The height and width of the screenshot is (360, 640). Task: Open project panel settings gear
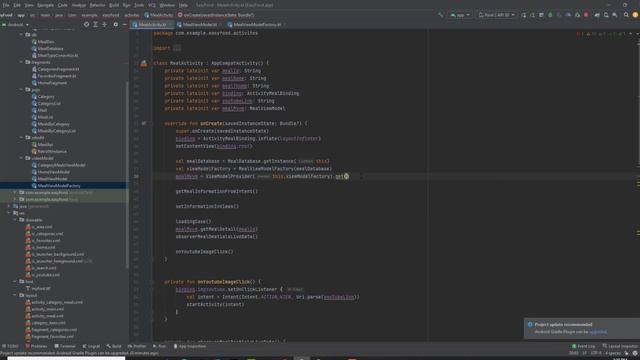(x=116, y=24)
